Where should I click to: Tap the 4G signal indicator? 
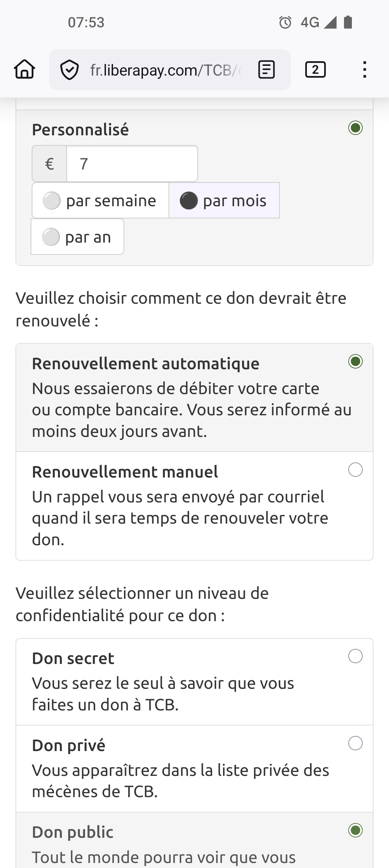coord(310,22)
